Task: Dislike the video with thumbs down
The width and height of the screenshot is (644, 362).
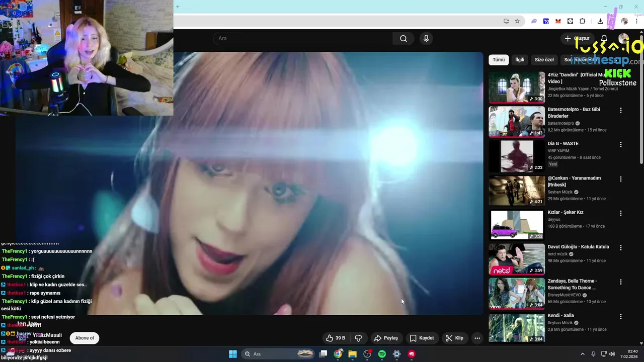Action: point(359,338)
